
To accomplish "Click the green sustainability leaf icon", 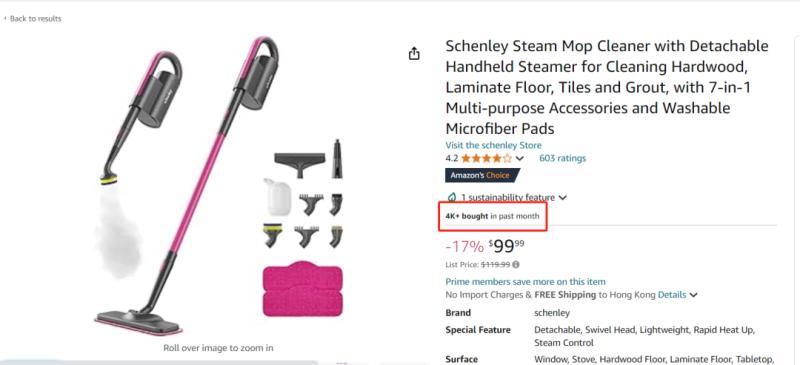I will (x=451, y=197).
